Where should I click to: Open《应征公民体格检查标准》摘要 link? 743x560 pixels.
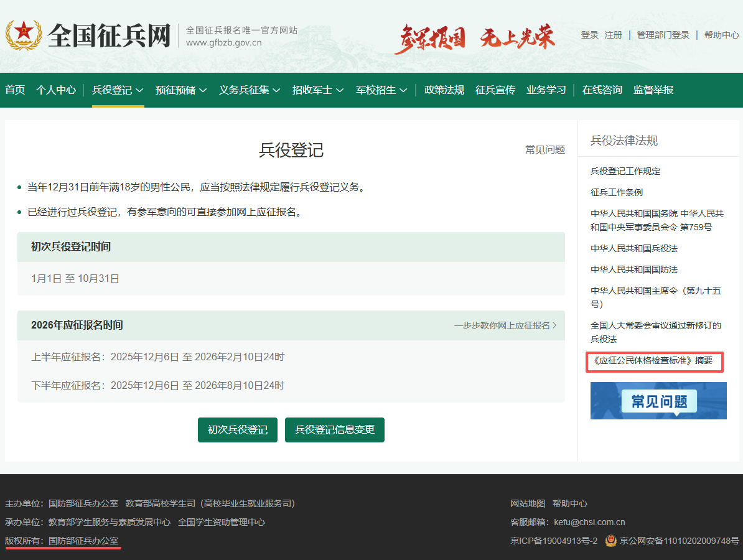pyautogui.click(x=653, y=360)
